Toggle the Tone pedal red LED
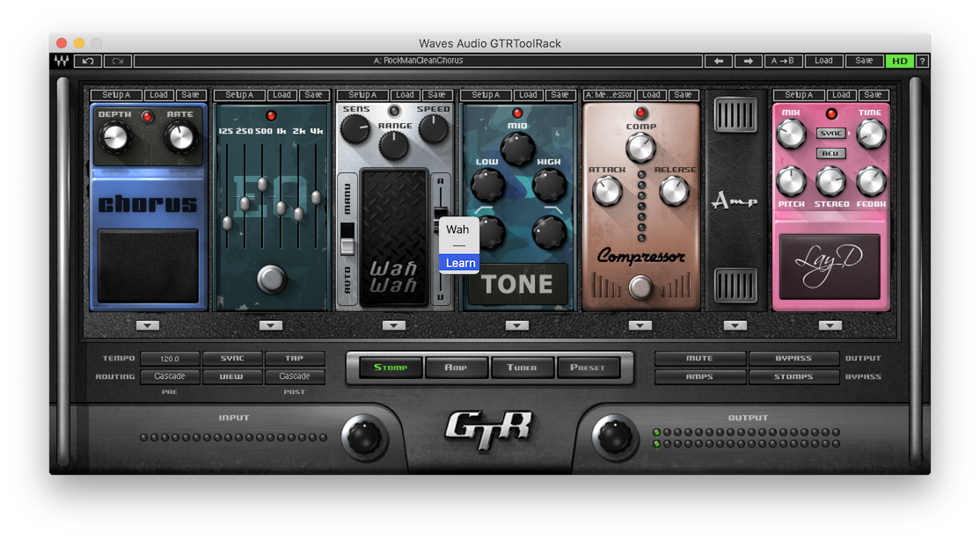Image resolution: width=980 pixels, height=540 pixels. 517,113
